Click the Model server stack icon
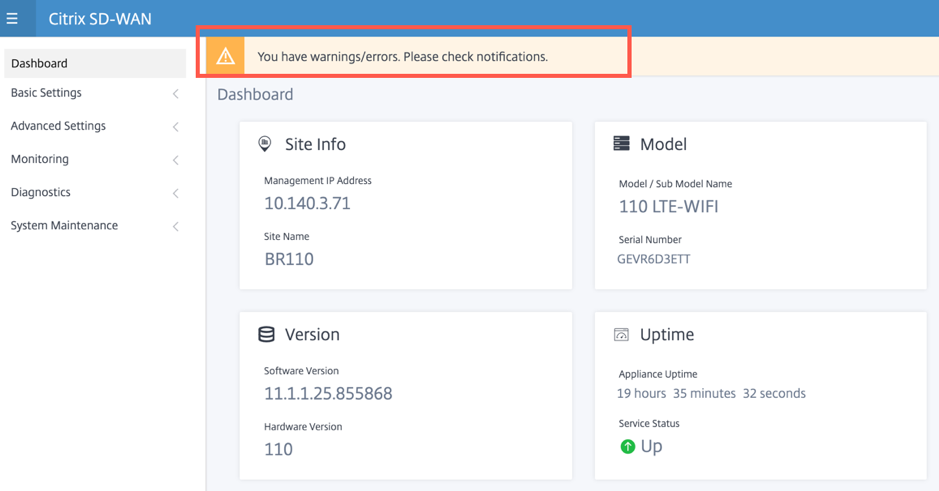Viewport: 939px width, 491px height. [622, 143]
